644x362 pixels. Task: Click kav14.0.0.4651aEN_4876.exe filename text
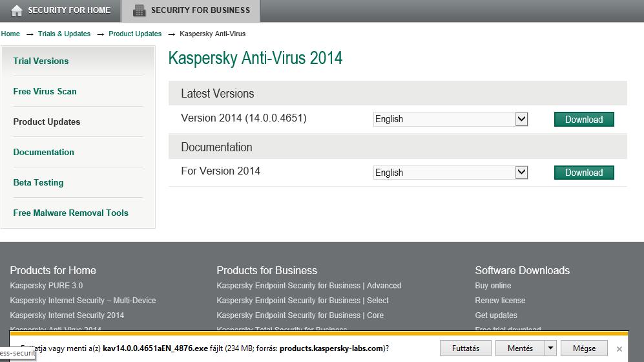click(155, 348)
